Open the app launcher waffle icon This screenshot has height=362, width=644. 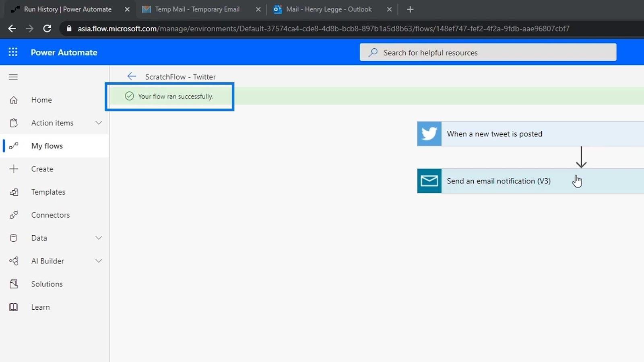pyautogui.click(x=13, y=52)
